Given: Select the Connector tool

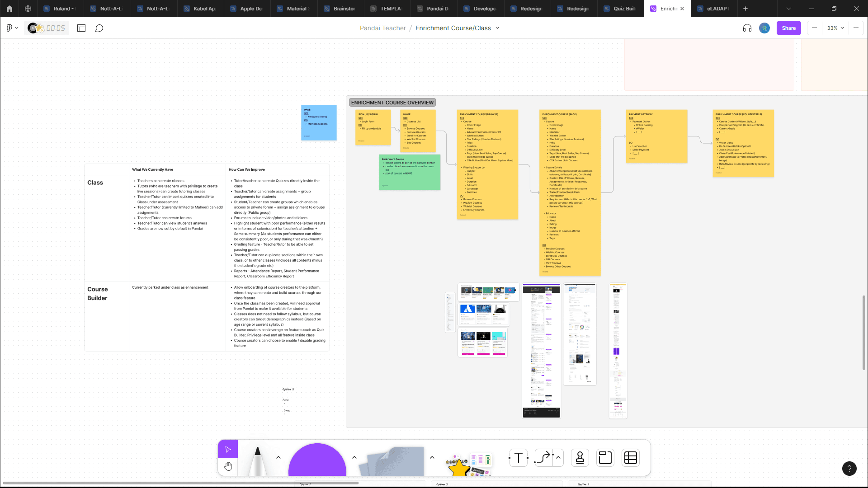Looking at the screenshot, I should [x=543, y=458].
